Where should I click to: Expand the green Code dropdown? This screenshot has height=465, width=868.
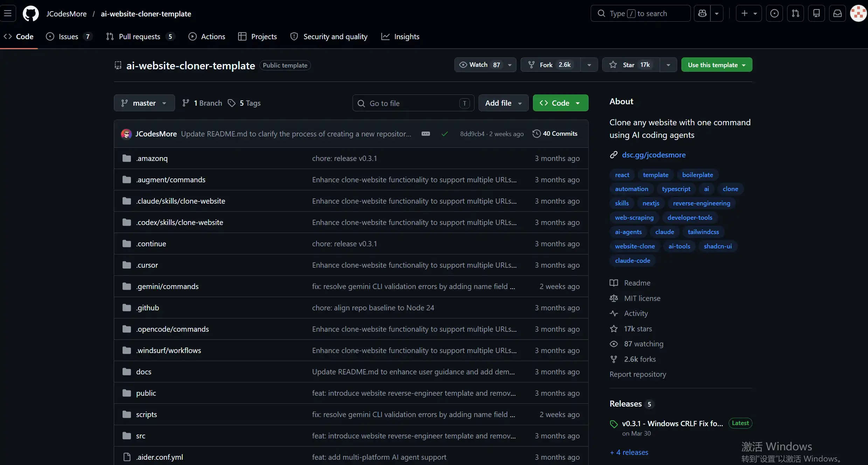[561, 103]
